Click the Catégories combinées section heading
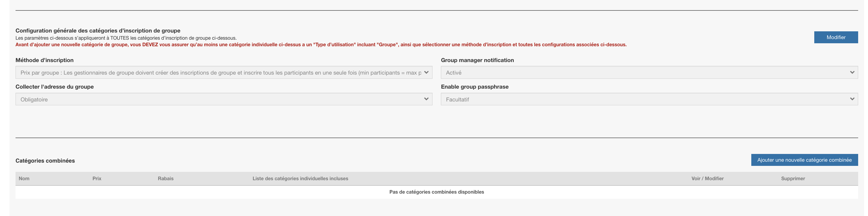The width and height of the screenshot is (868, 216). pos(45,161)
